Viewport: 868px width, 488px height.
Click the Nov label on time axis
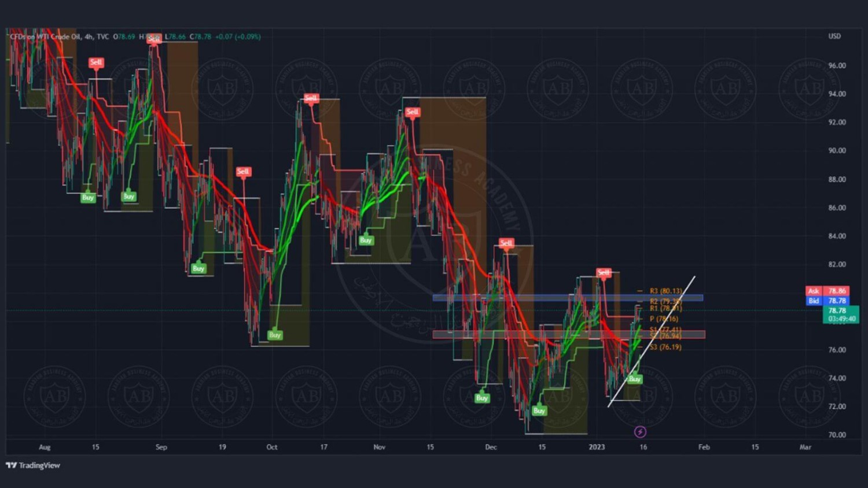point(379,447)
